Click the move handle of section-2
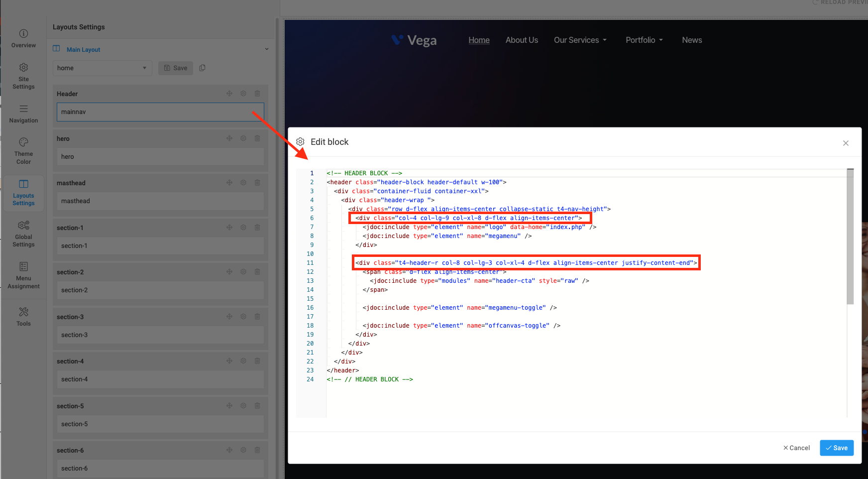This screenshot has height=479, width=868. click(x=229, y=272)
